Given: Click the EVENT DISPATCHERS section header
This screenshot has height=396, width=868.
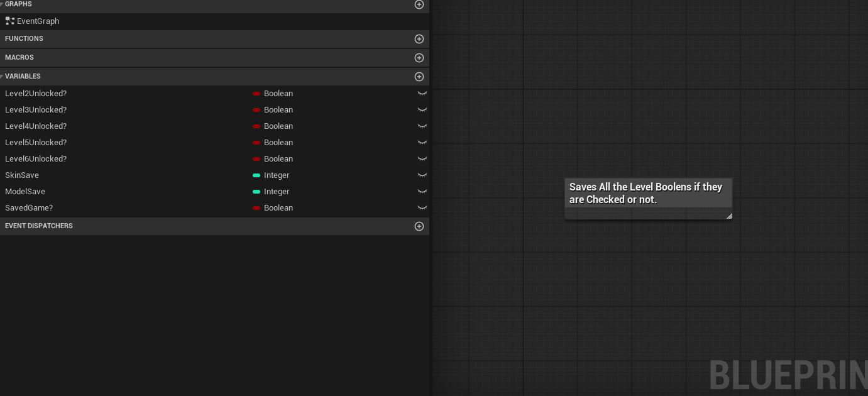Looking at the screenshot, I should pos(39,226).
